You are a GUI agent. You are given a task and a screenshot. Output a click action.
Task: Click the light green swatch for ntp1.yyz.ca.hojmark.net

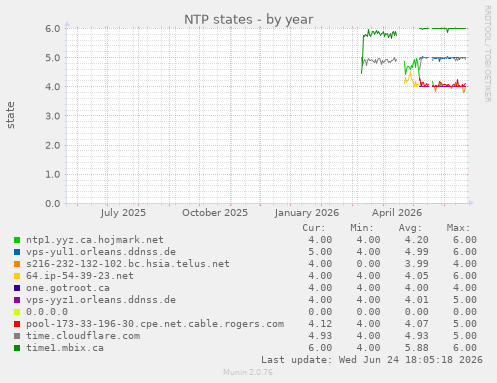(x=17, y=240)
